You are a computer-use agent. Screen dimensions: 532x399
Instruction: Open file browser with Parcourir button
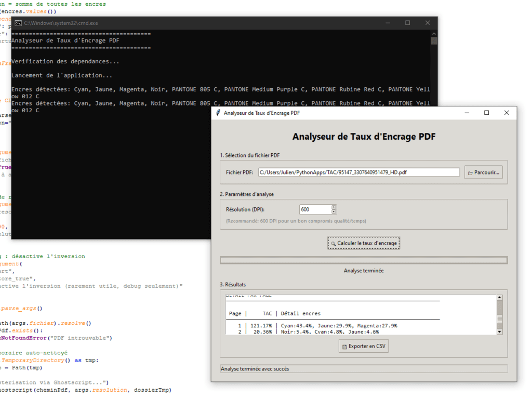[x=483, y=172]
